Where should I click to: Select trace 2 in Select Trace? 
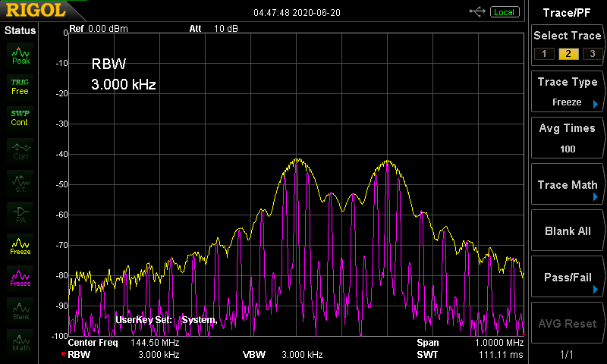tap(568, 53)
